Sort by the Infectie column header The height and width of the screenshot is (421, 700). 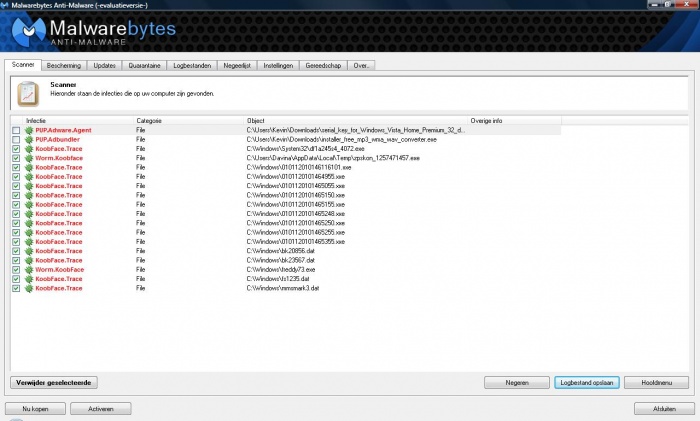pyautogui.click(x=78, y=121)
